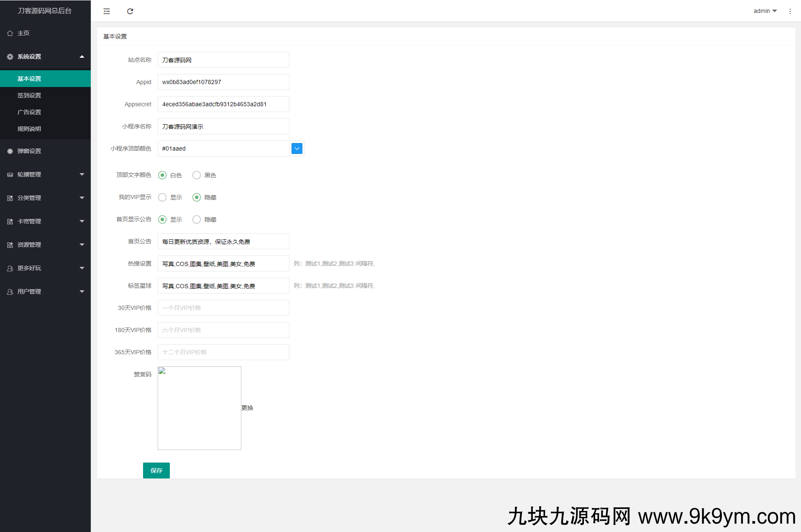Image resolution: width=801 pixels, height=532 pixels.
Task: Open the admin user dropdown
Action: 765,11
